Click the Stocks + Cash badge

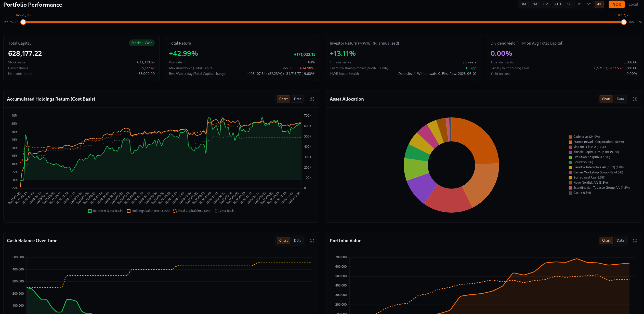coord(142,43)
